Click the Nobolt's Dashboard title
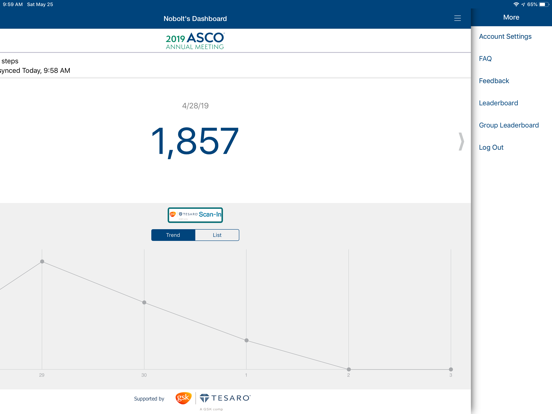Viewport: 552px width, 414px height. point(195,19)
